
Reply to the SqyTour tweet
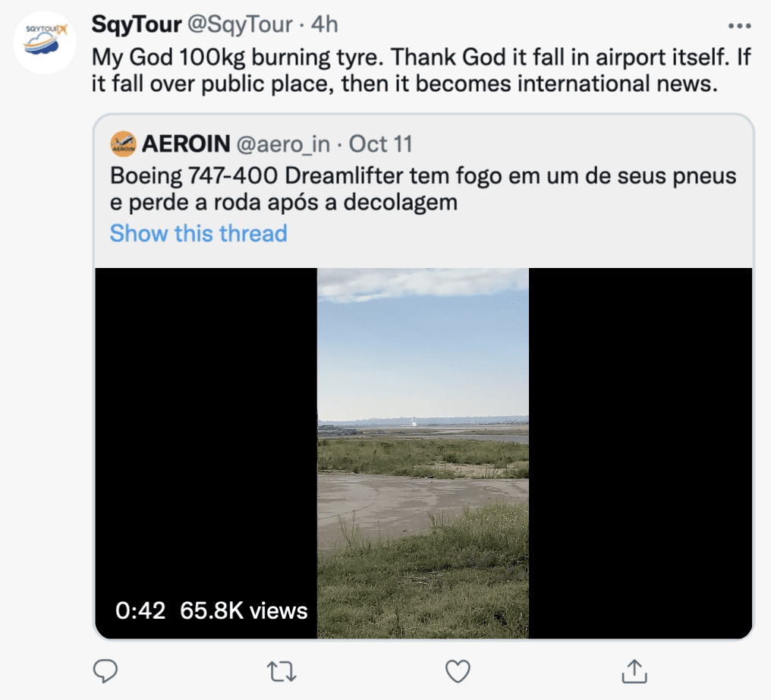[x=105, y=670]
